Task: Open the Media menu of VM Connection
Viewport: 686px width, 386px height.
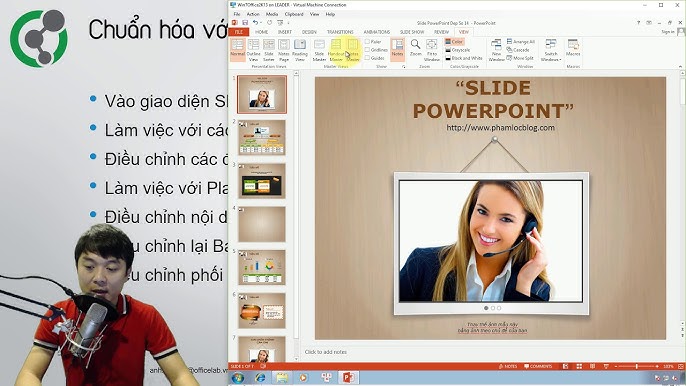Action: point(272,14)
